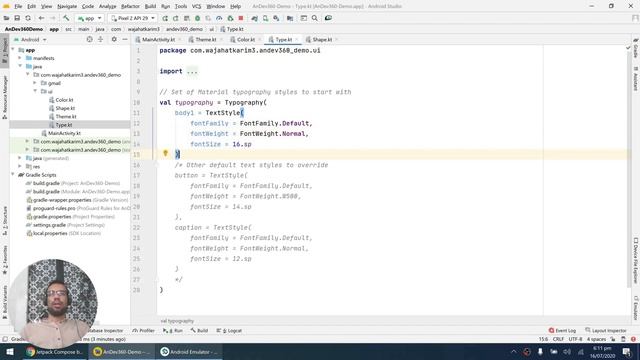Click the Sync Project with Gradle icon
640x360 pixels.
(x=254, y=18)
